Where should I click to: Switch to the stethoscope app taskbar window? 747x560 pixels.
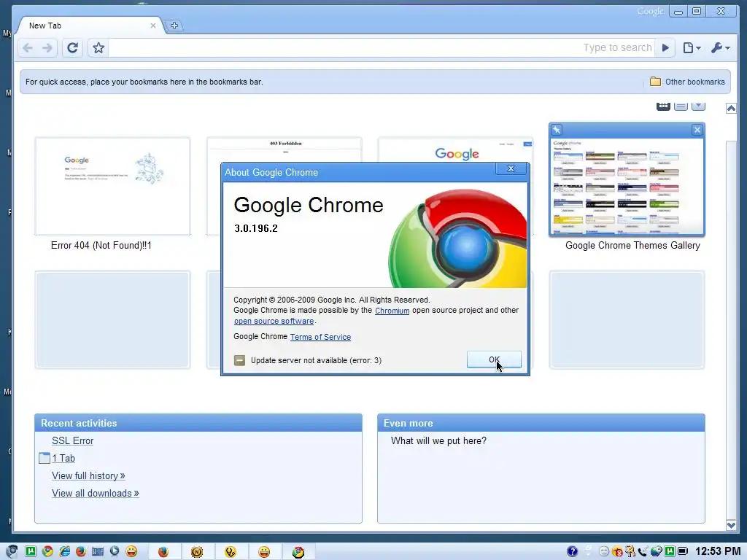[231, 551]
